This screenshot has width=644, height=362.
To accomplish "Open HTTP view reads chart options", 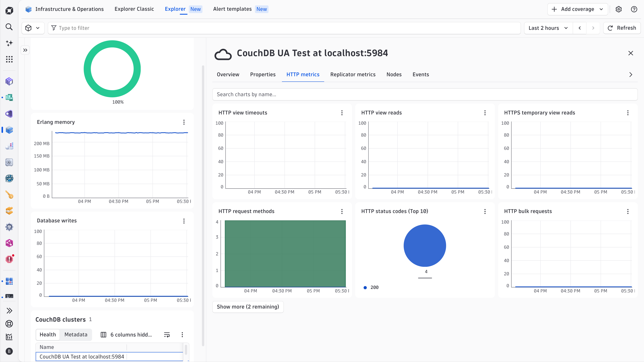I will 485,113.
